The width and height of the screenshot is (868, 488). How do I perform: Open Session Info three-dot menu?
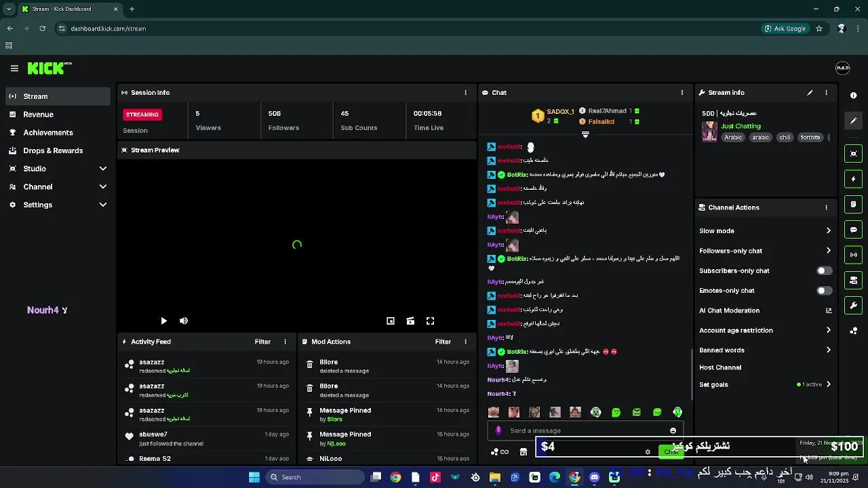coord(465,93)
